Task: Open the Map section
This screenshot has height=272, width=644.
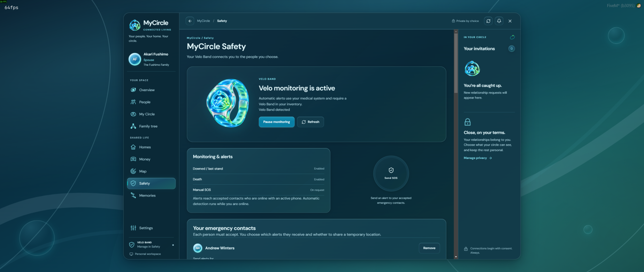Action: point(151,171)
